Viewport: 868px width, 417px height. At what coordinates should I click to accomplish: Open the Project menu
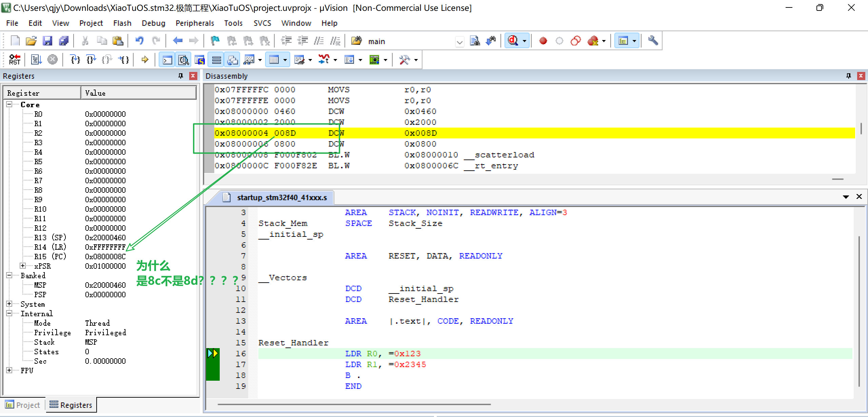tap(91, 23)
